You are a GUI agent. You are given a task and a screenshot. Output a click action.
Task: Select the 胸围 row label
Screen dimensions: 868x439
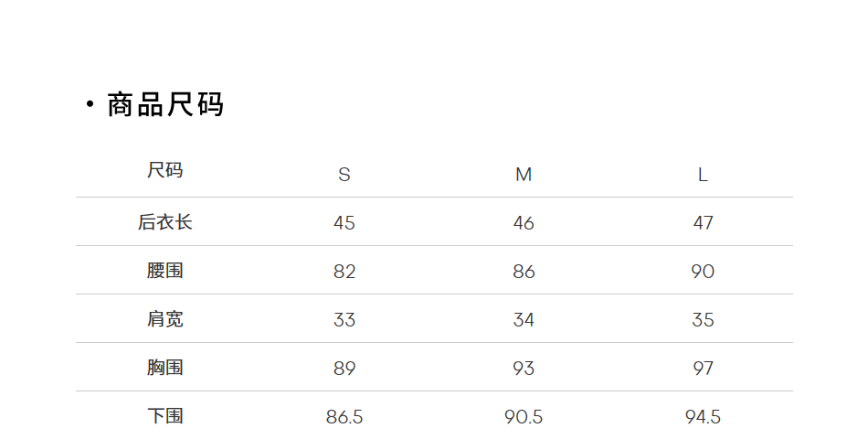(x=165, y=368)
